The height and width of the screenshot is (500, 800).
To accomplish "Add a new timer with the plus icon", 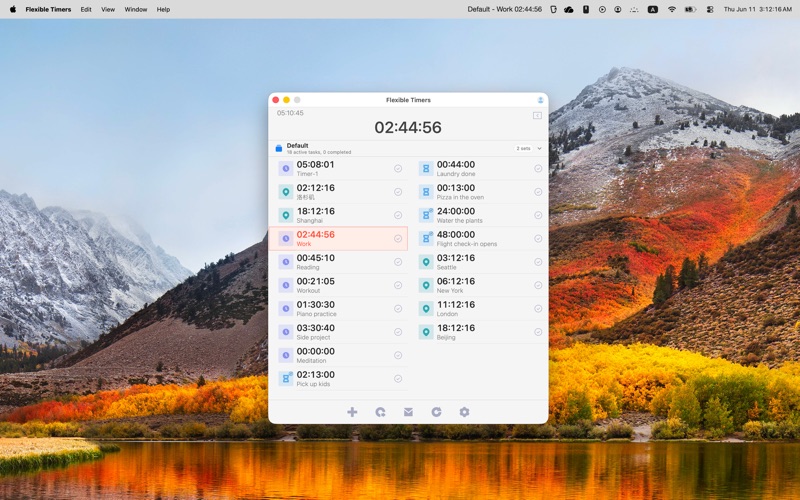I will click(x=352, y=412).
